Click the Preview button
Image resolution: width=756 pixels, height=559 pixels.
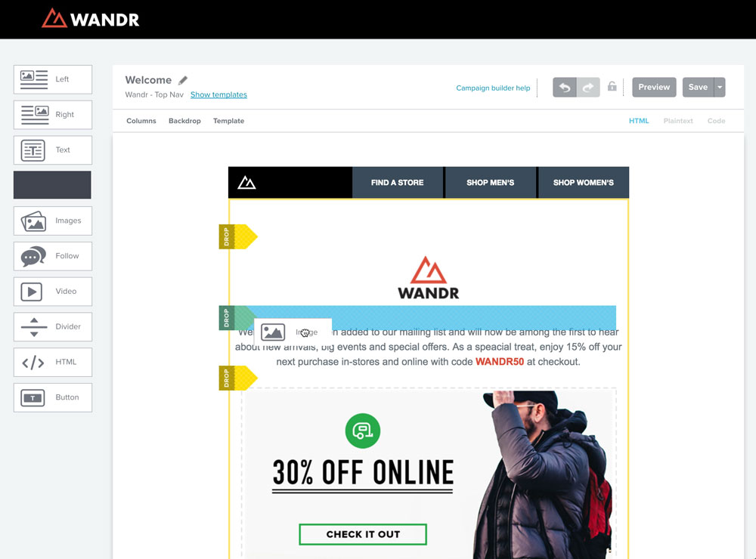[x=654, y=87]
